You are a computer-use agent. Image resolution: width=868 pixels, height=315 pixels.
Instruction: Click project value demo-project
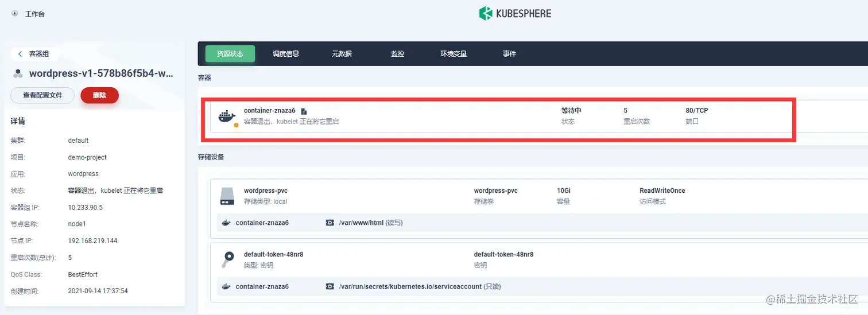pos(87,157)
